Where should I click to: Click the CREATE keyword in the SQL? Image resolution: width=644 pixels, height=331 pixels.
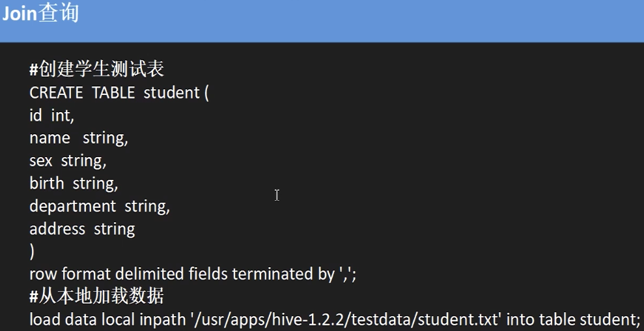pyautogui.click(x=56, y=93)
